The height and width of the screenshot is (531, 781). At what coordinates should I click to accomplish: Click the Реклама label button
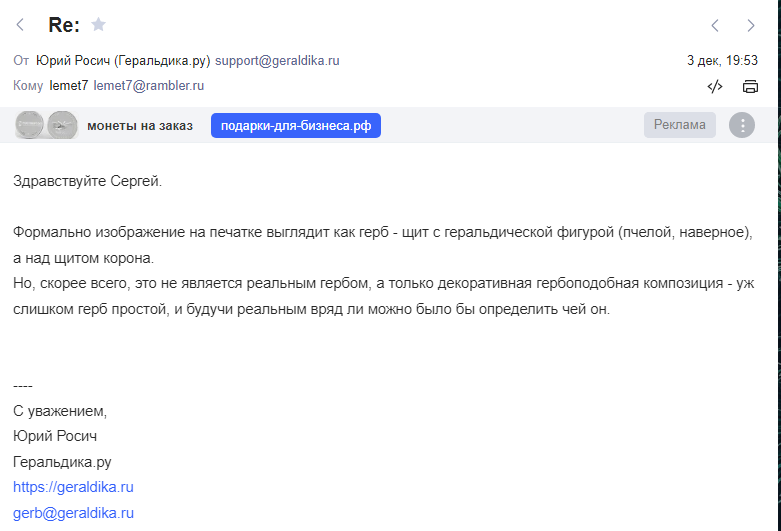[x=679, y=125]
